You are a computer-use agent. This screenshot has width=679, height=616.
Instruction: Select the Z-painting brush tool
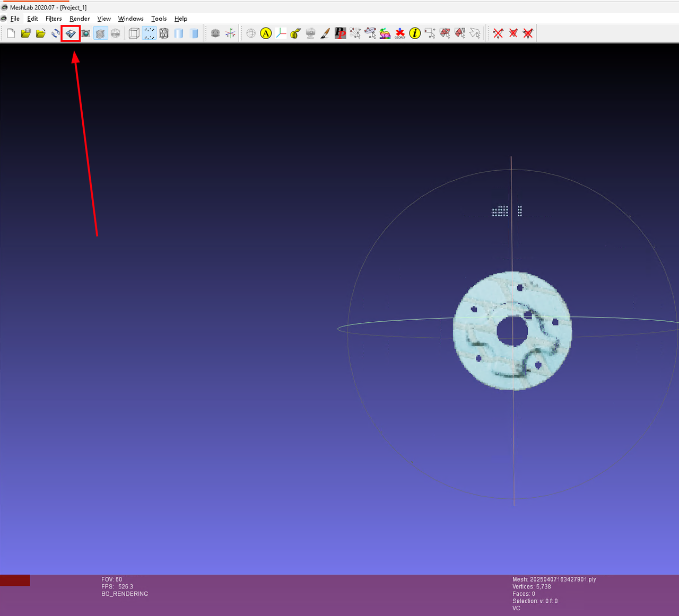click(x=325, y=33)
